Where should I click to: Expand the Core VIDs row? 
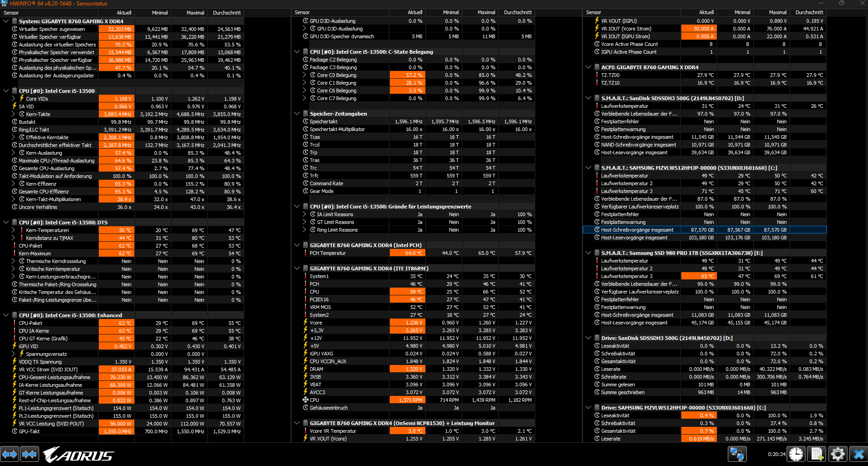pyautogui.click(x=13, y=99)
